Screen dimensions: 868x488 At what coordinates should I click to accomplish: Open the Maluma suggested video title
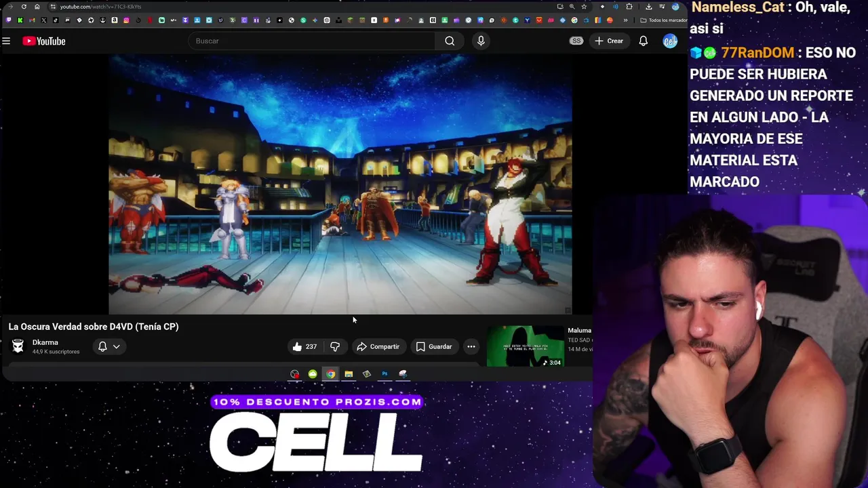coord(580,330)
